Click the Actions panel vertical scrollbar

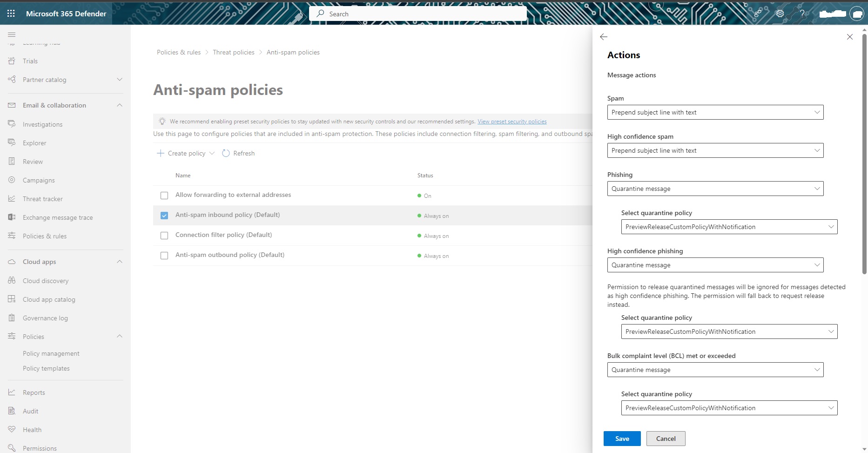[865, 154]
